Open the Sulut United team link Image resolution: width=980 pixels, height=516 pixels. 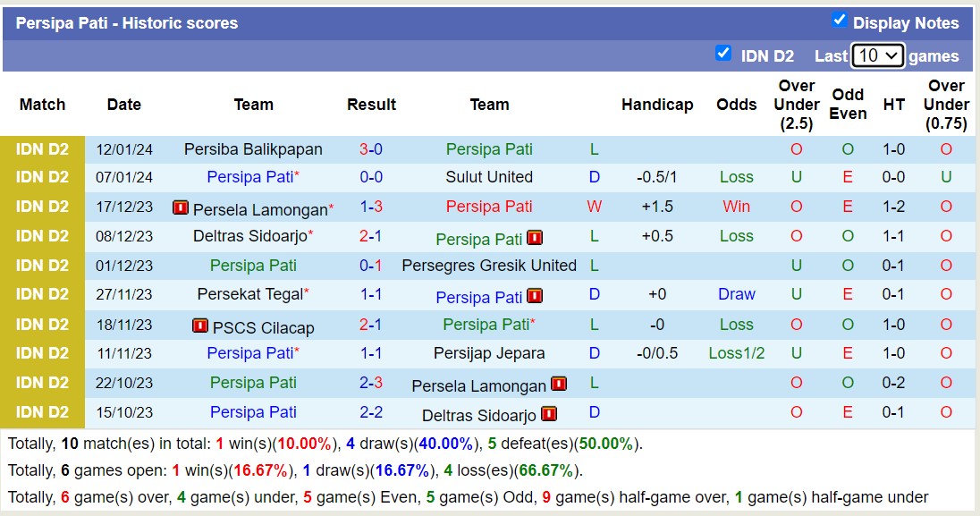click(x=489, y=177)
